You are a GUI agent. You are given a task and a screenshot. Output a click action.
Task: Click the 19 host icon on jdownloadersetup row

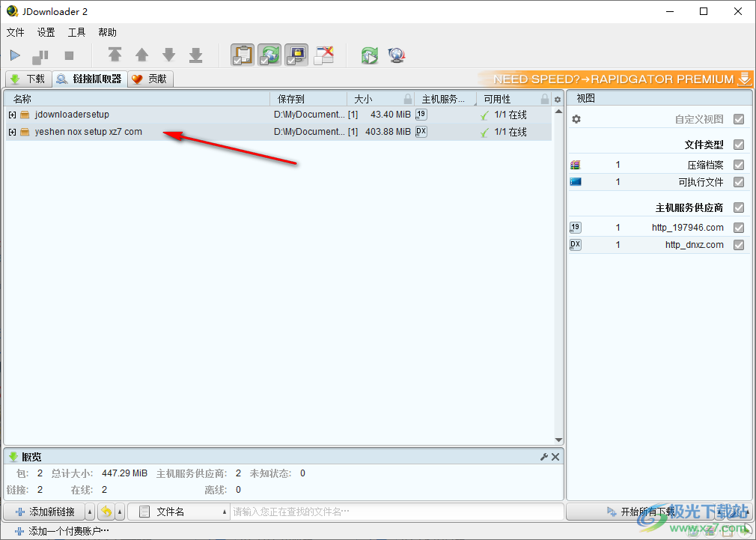click(421, 115)
